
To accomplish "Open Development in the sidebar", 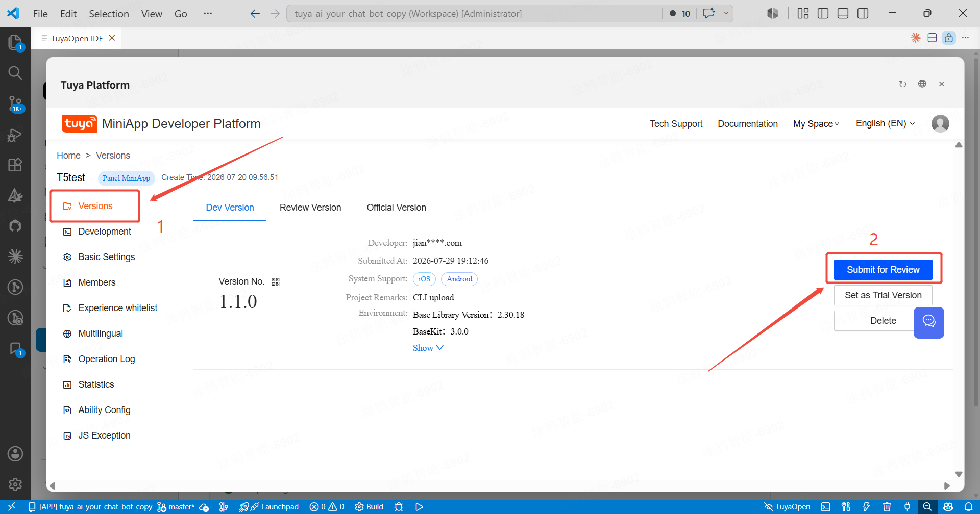I will [105, 232].
